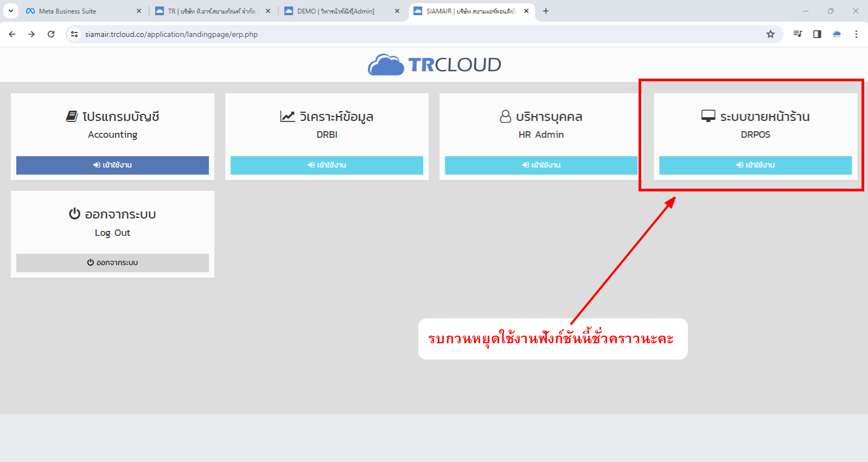Open the DRPOS point-of-sale button

[755, 165]
